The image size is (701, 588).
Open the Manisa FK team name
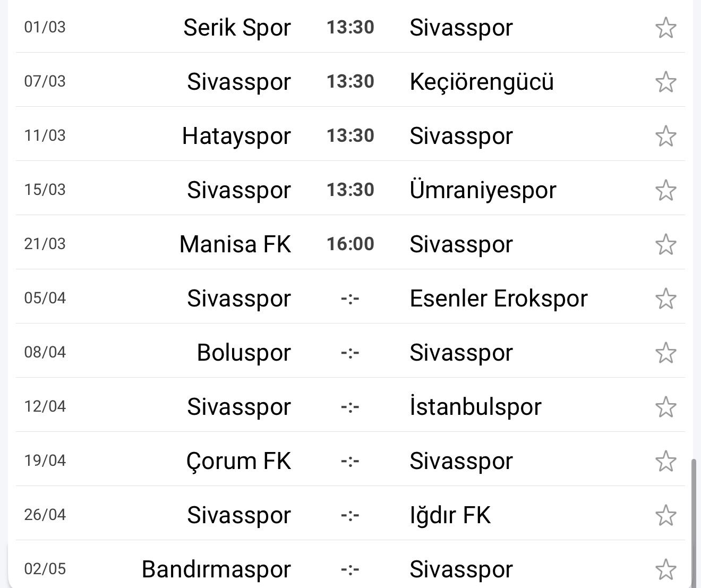pos(235,244)
